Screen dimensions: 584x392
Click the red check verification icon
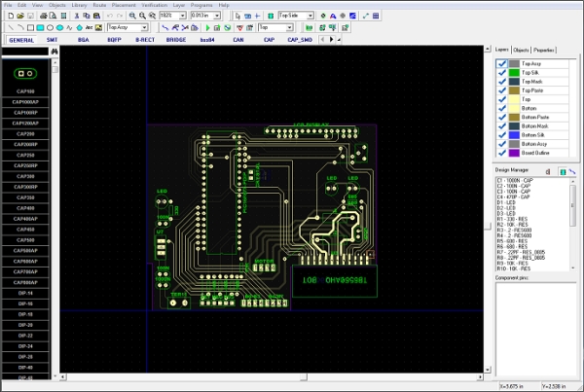239,27
